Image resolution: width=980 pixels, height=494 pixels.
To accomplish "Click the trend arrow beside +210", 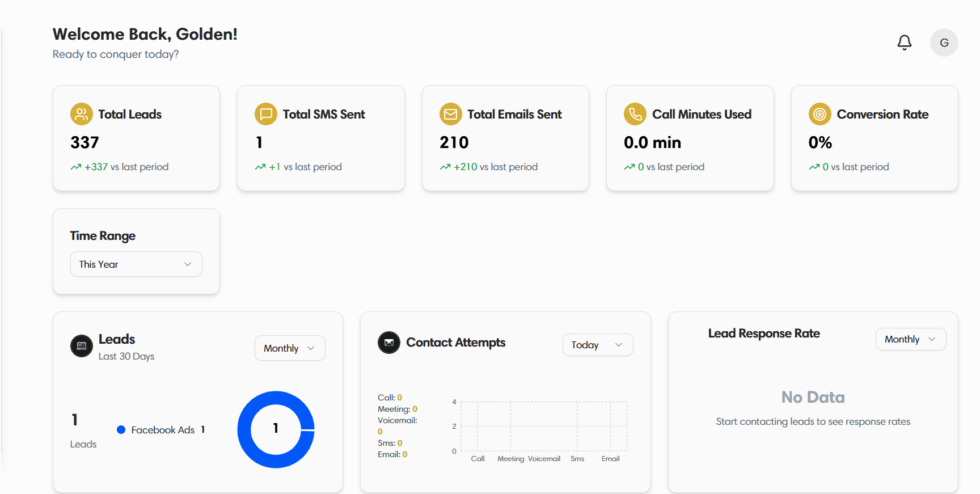I will pos(445,167).
